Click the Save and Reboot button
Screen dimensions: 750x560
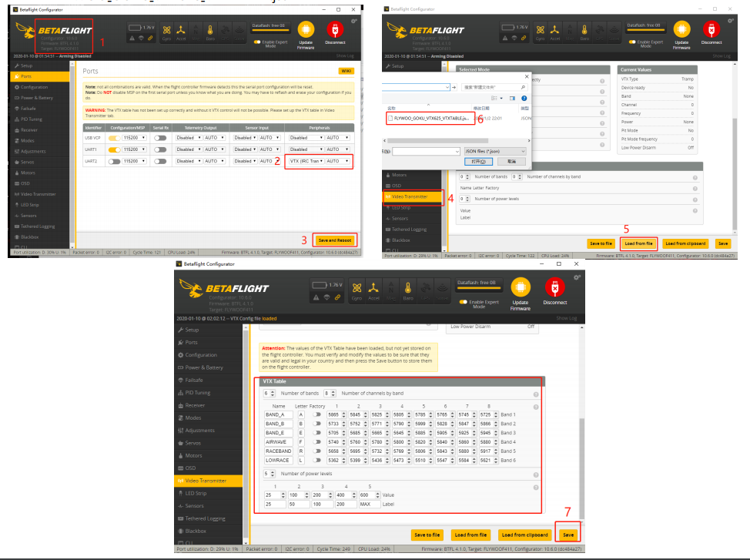334,241
